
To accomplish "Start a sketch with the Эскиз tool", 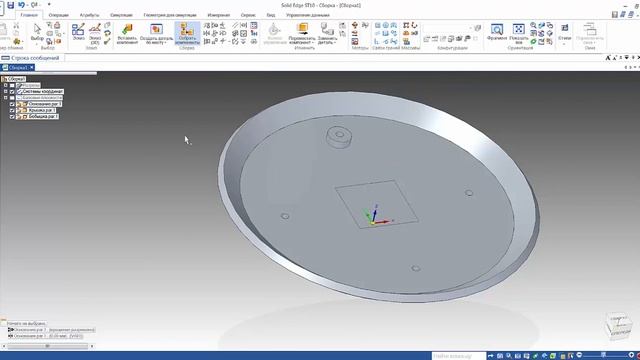I will (x=78, y=32).
